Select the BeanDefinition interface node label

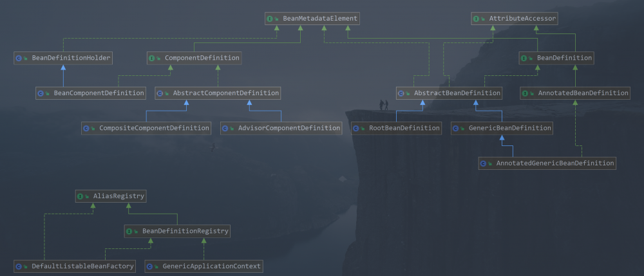pos(564,58)
